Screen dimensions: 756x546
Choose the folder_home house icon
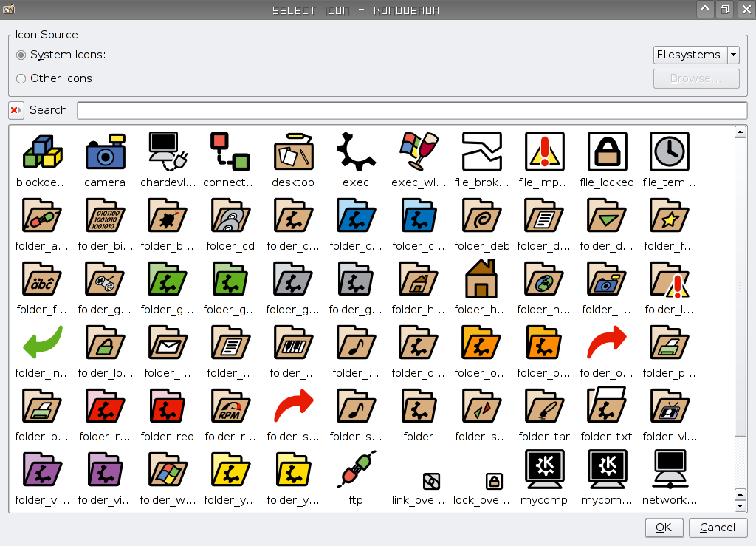(481, 279)
